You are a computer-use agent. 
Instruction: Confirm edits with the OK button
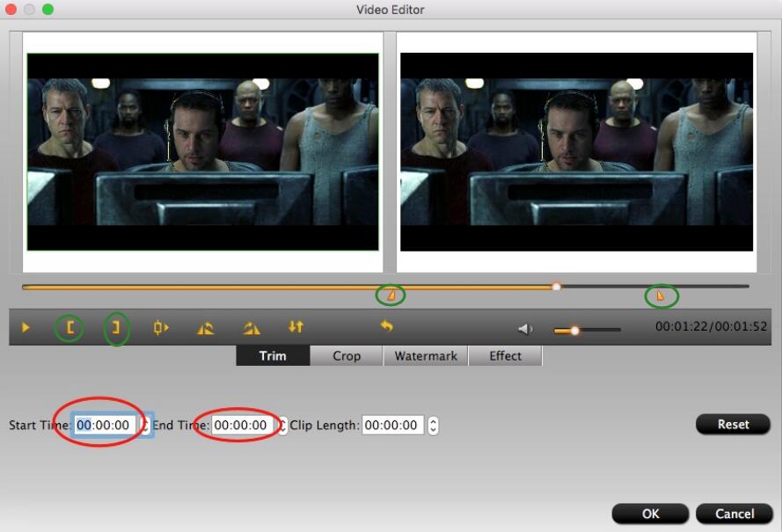[650, 514]
